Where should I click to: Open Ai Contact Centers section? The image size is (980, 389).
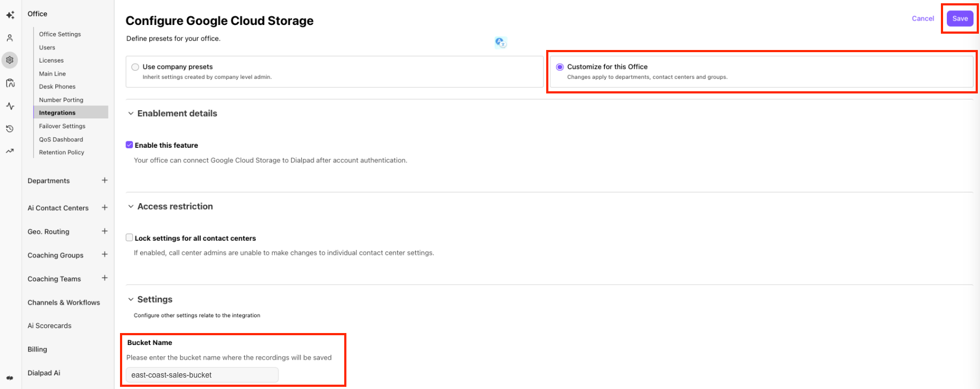click(58, 208)
